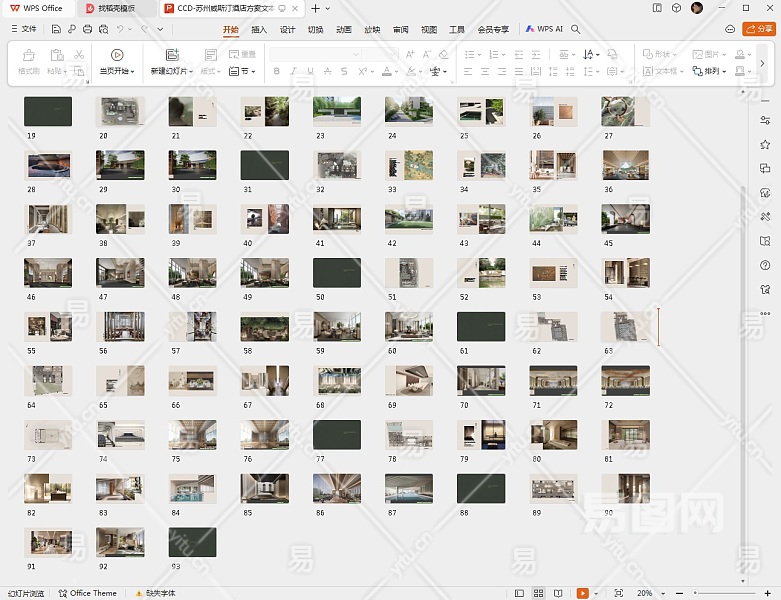Click the star favorites icon in sidebar
The height and width of the screenshot is (600, 781).
(x=765, y=144)
